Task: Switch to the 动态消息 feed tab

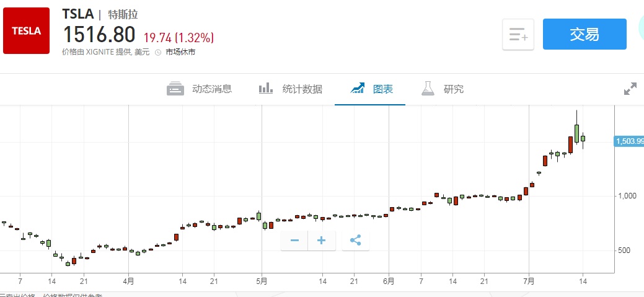Action: (x=200, y=89)
